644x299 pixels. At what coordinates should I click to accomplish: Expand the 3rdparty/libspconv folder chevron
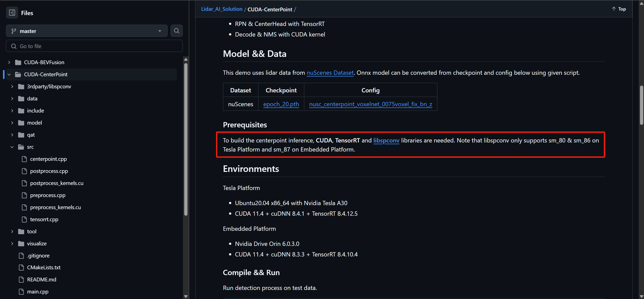pos(12,87)
